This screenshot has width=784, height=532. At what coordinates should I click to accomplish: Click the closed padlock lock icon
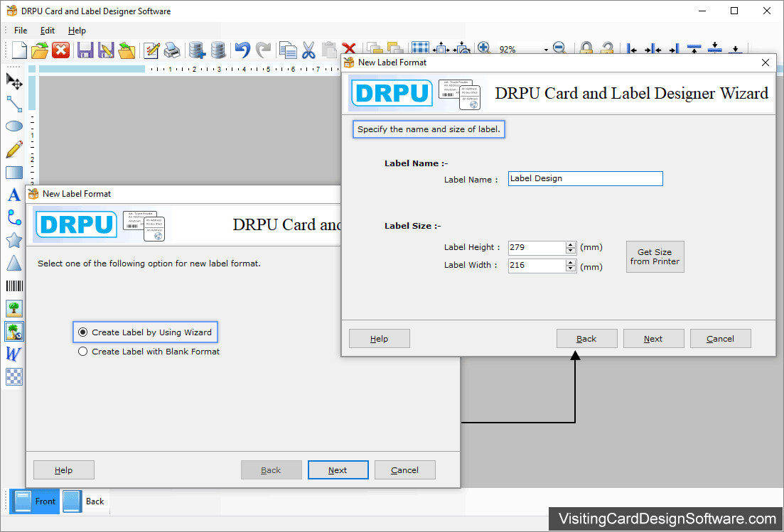click(586, 48)
